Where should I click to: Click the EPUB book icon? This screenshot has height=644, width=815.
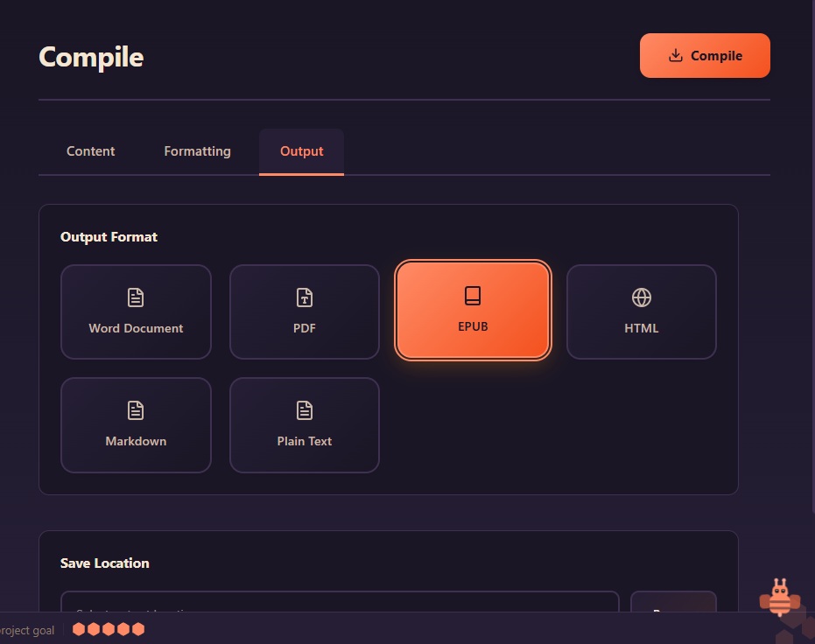(473, 295)
